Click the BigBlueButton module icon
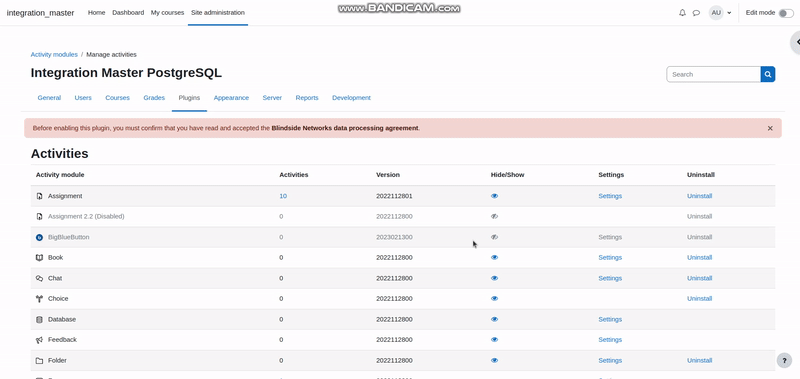Screen dimensions: 800x379 pyautogui.click(x=39, y=237)
